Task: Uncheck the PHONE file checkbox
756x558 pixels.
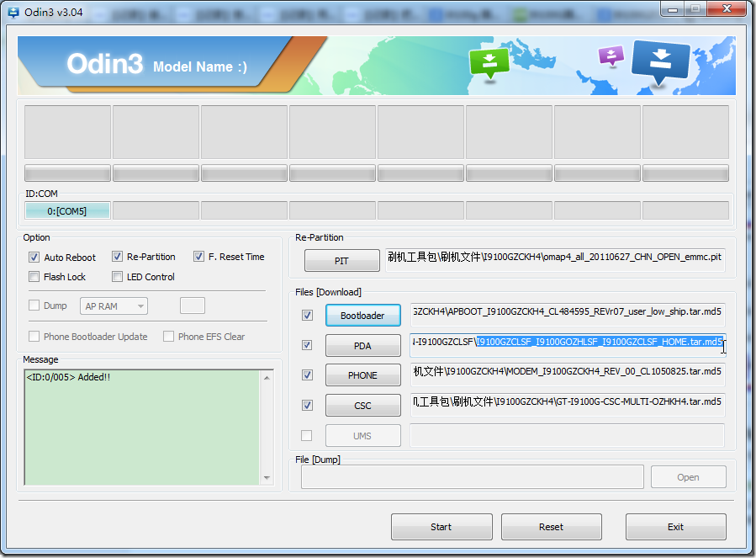Action: pyautogui.click(x=307, y=375)
